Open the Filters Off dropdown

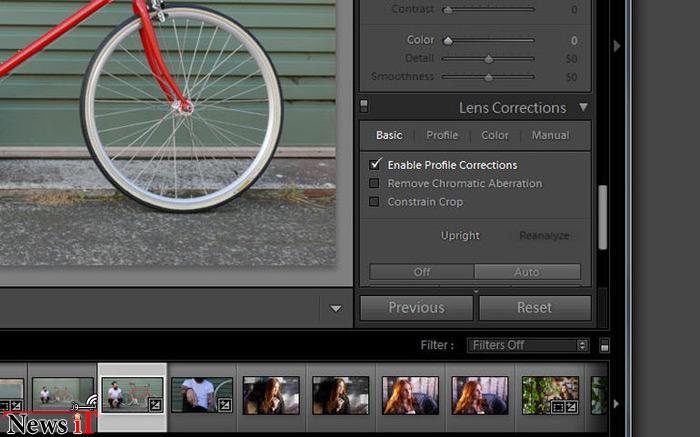click(528, 345)
